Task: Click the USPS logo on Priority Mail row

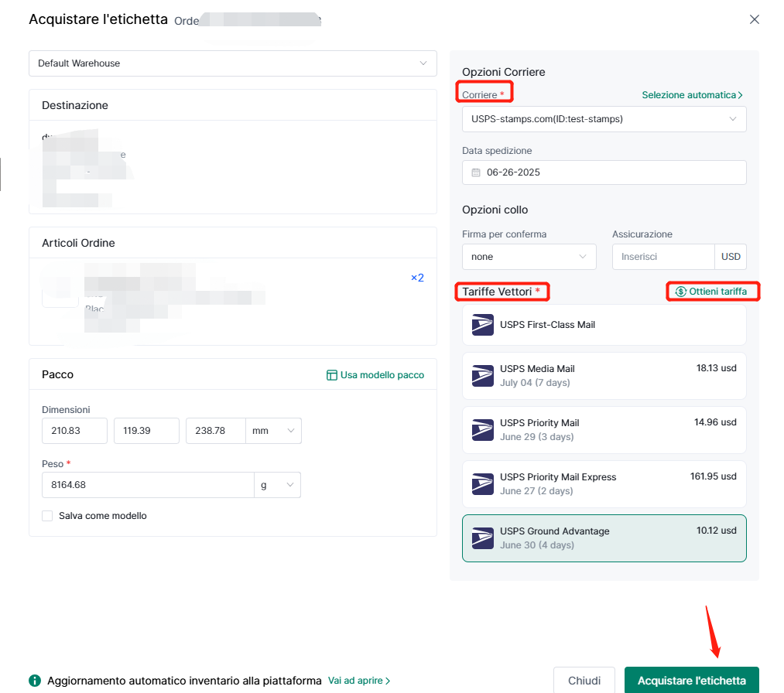Action: (x=483, y=430)
